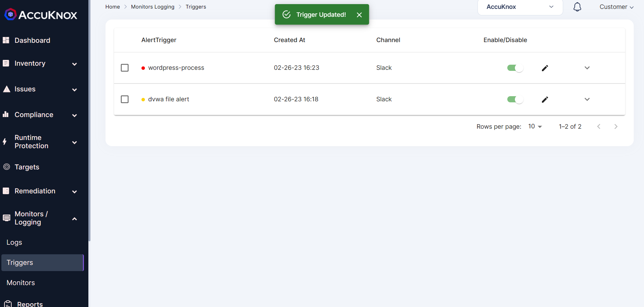
Task: Click the Enable/Disable column header
Action: pos(505,40)
